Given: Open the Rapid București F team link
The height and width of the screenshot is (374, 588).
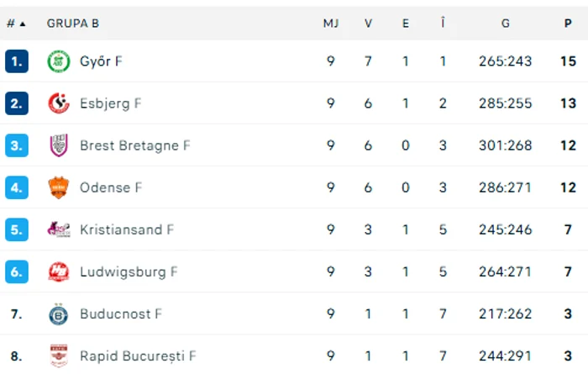Looking at the screenshot, I should 138,356.
